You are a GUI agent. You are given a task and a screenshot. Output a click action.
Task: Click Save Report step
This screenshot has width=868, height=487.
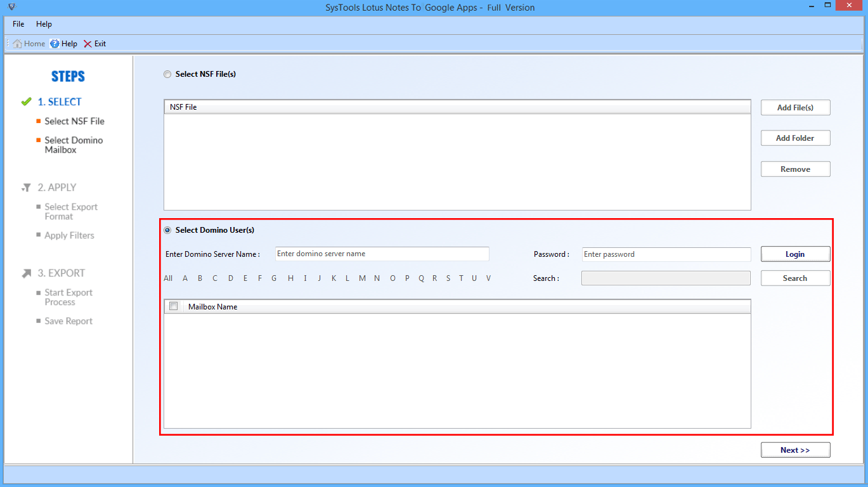coord(68,321)
